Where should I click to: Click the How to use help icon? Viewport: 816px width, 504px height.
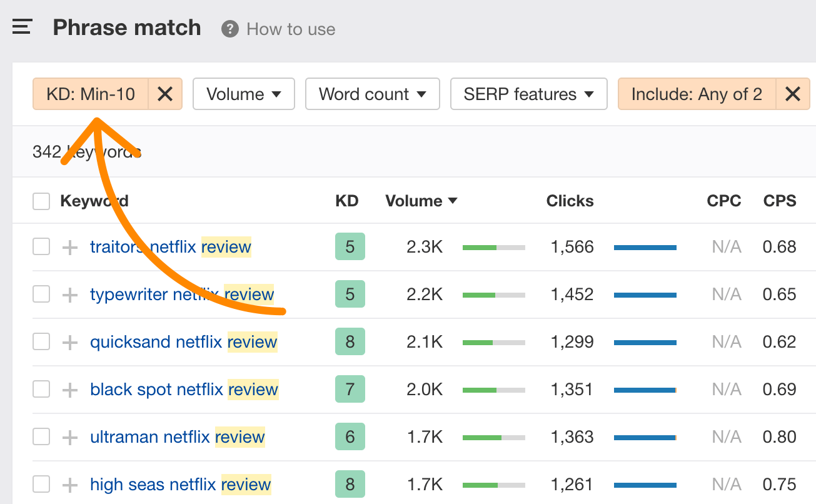[x=230, y=29]
